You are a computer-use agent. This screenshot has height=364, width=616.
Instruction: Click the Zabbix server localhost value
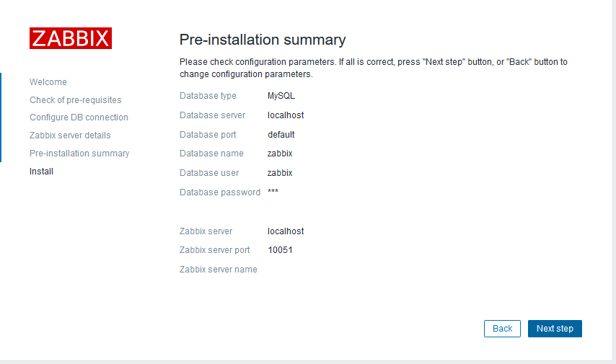pyautogui.click(x=286, y=231)
